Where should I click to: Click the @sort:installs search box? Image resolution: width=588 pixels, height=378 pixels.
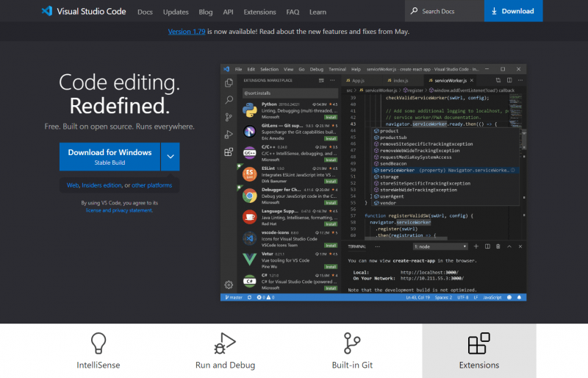290,93
